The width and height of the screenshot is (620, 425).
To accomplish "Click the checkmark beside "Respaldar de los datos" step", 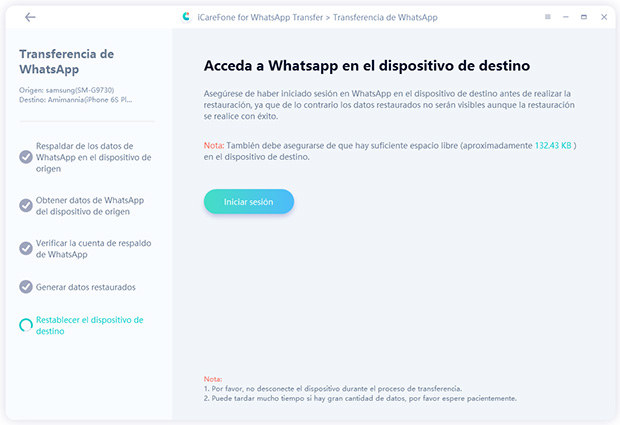I will click(x=26, y=157).
